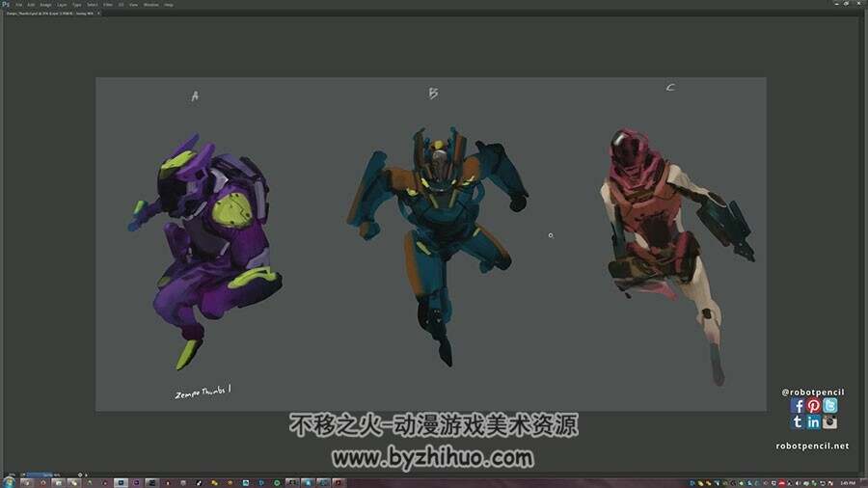Open the Window menu

point(150,5)
